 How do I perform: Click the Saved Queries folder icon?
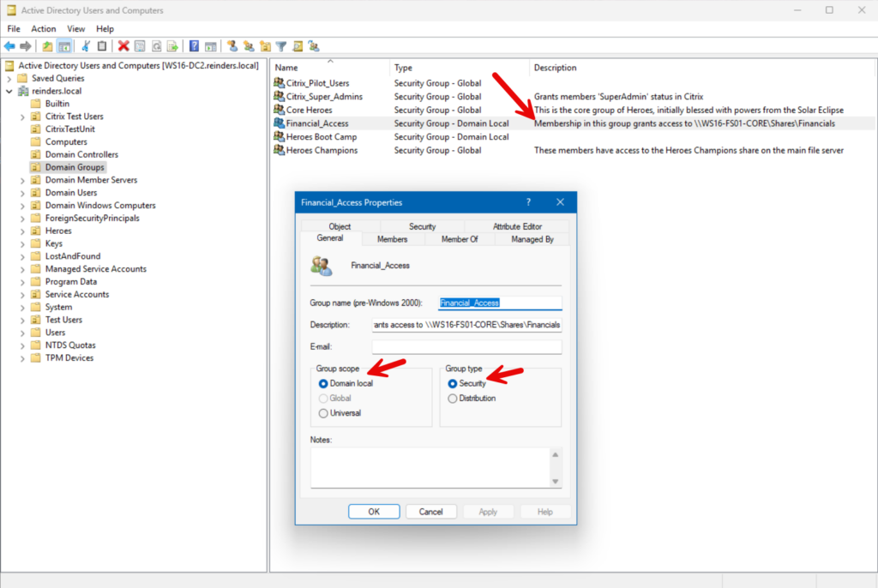point(23,78)
